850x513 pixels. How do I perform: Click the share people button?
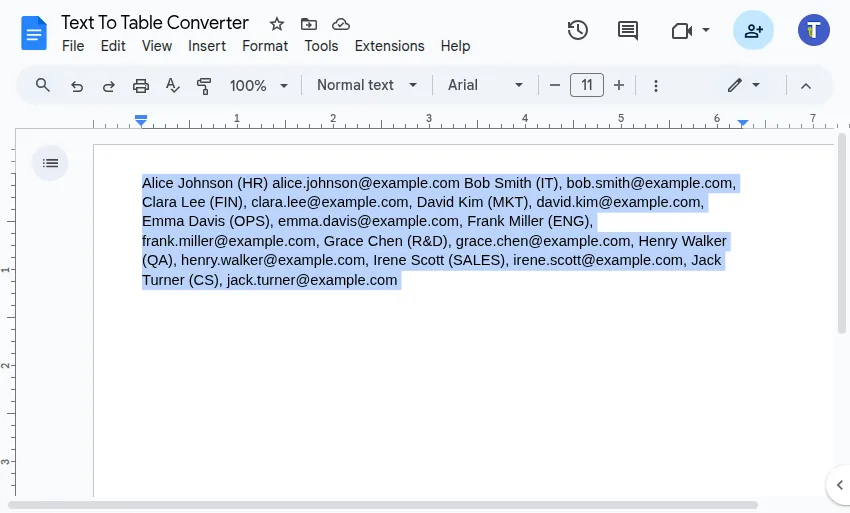[x=753, y=30]
